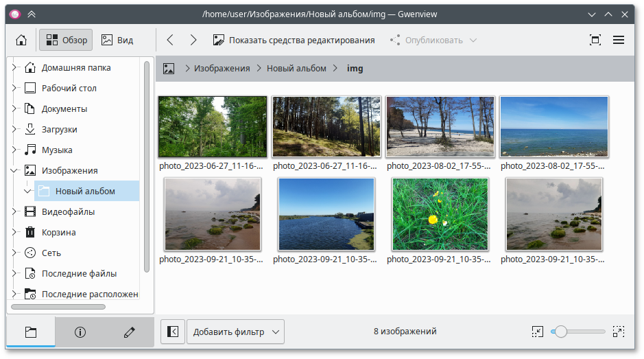Toggle sidebar visibility button
644x359 pixels.
pos(173,332)
